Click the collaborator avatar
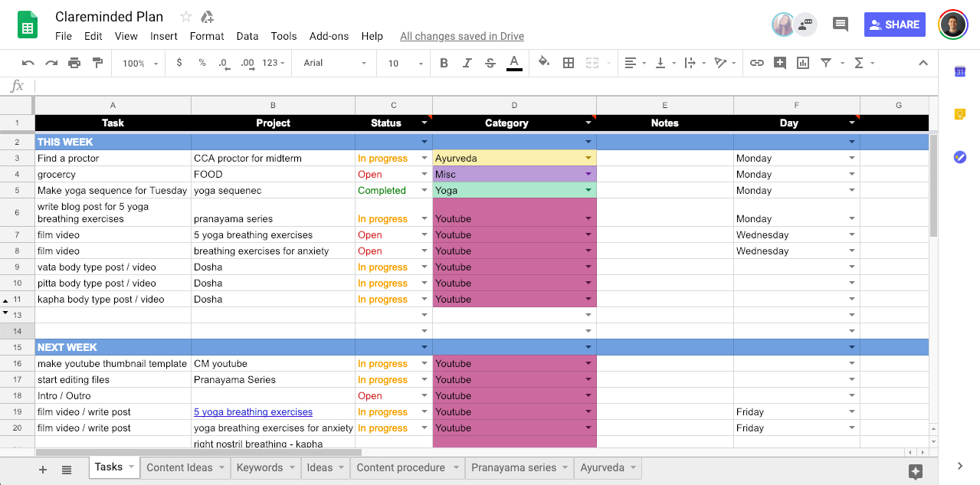Viewport: 980px width, 485px height. coord(783,25)
